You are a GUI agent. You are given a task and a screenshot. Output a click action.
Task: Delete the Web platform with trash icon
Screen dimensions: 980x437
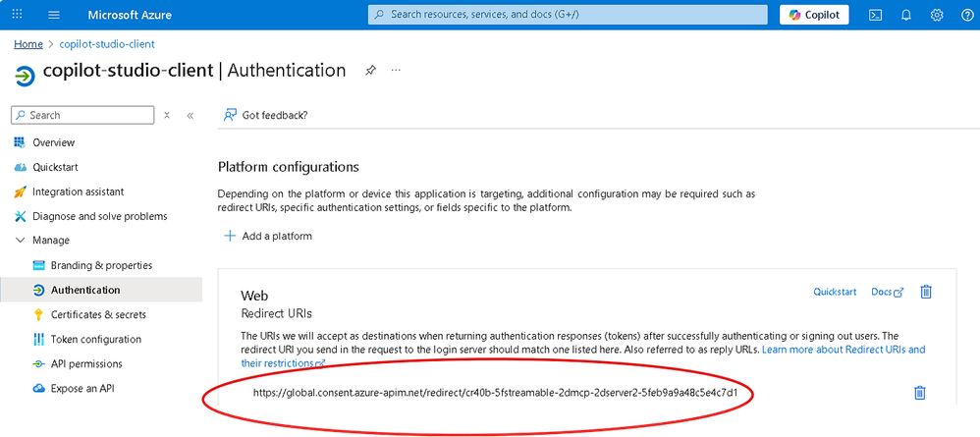pyautogui.click(x=926, y=292)
